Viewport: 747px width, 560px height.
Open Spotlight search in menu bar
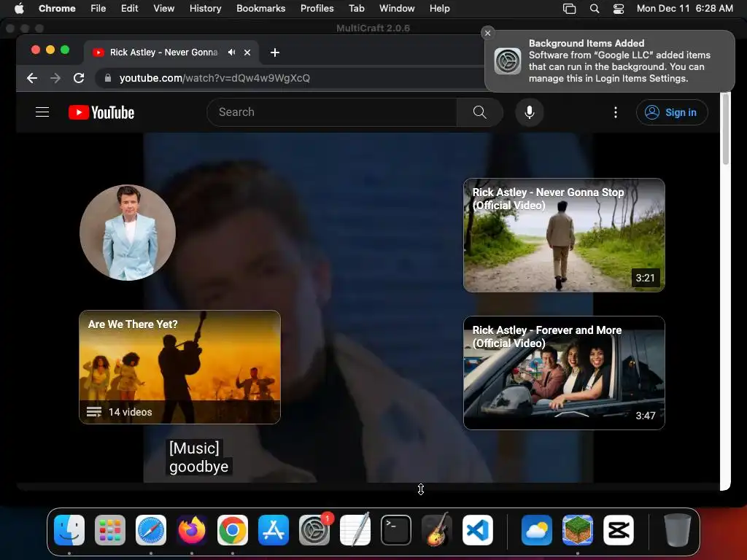[x=595, y=9]
